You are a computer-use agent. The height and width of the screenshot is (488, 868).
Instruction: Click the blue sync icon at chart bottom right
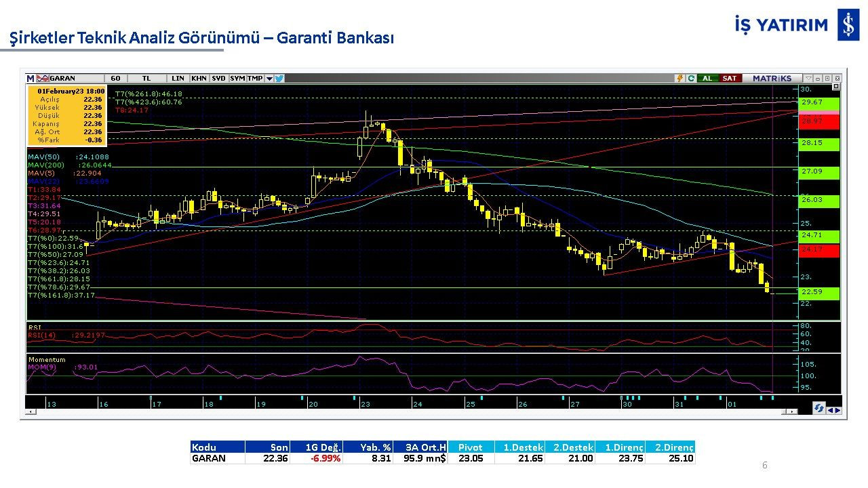819,409
